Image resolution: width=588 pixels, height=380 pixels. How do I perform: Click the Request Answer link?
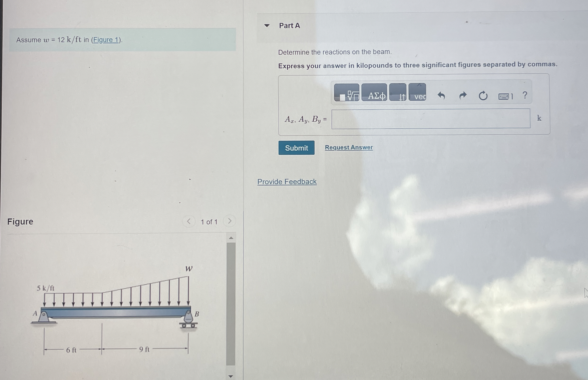point(349,147)
